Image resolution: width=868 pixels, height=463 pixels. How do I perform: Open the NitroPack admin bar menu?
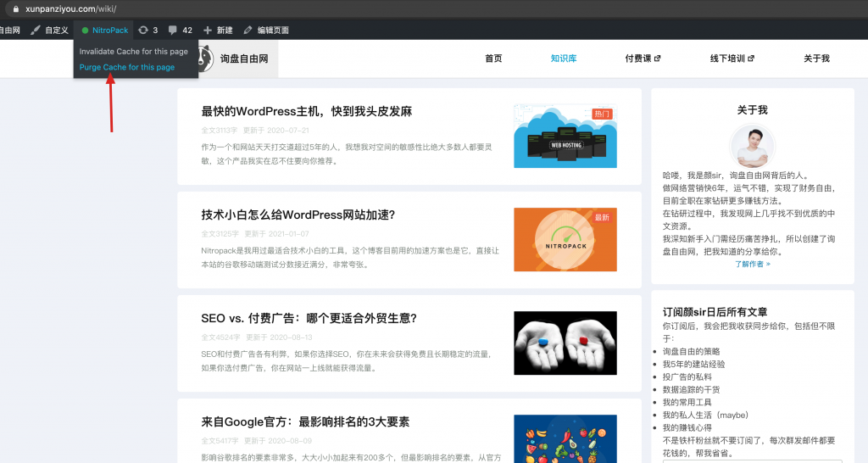[x=110, y=31]
